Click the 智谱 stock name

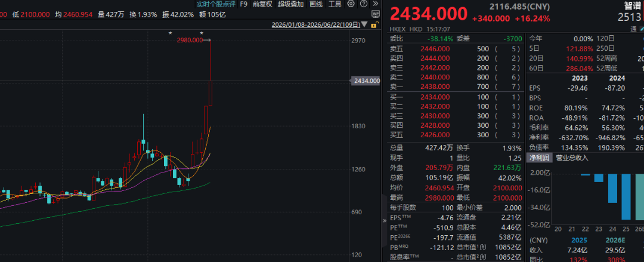[634, 6]
